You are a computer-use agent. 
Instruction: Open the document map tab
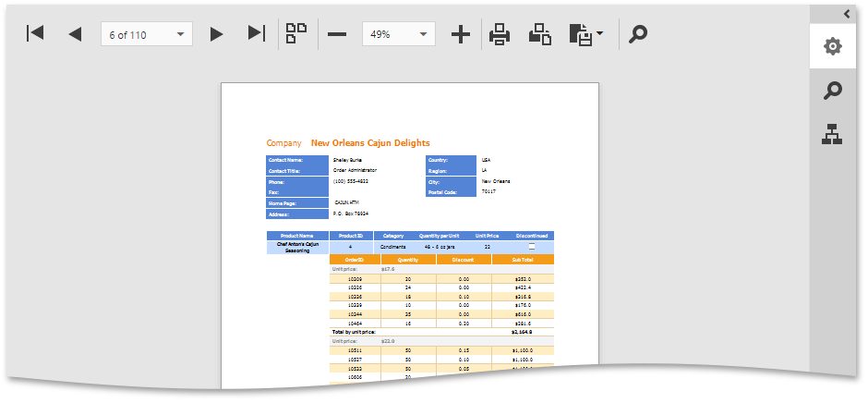(833, 136)
